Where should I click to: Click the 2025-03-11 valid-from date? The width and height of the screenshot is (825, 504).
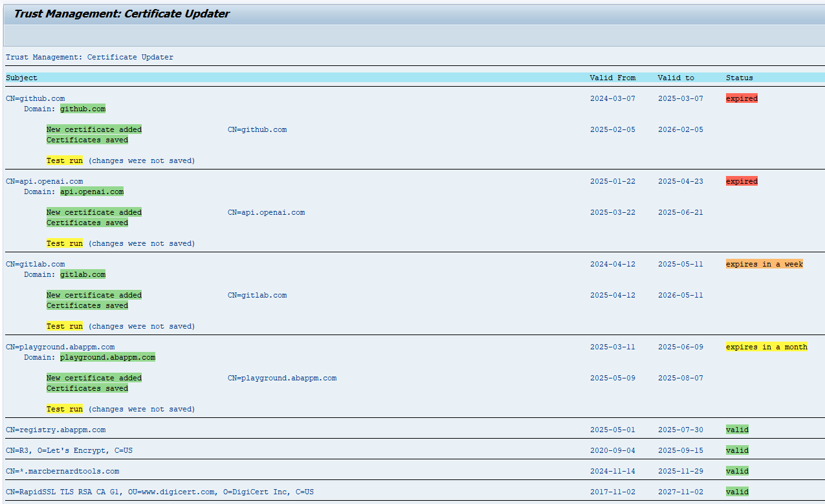click(613, 347)
